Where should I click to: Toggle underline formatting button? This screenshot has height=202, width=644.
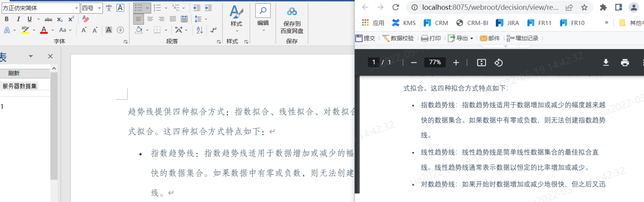(x=29, y=19)
